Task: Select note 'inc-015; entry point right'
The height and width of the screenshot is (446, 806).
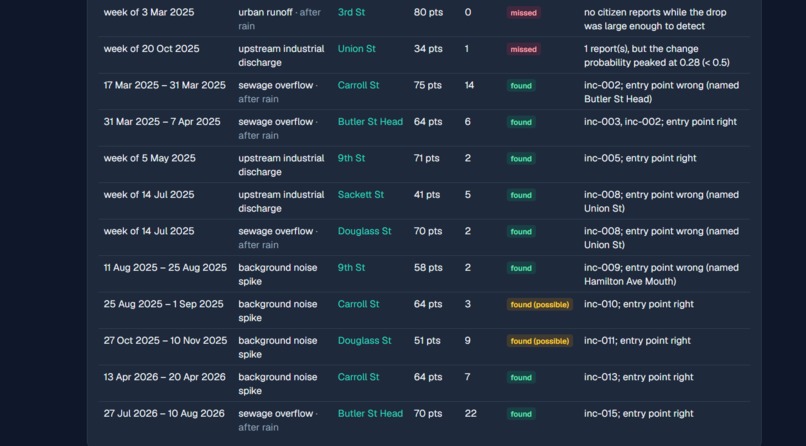Action: [638, 414]
